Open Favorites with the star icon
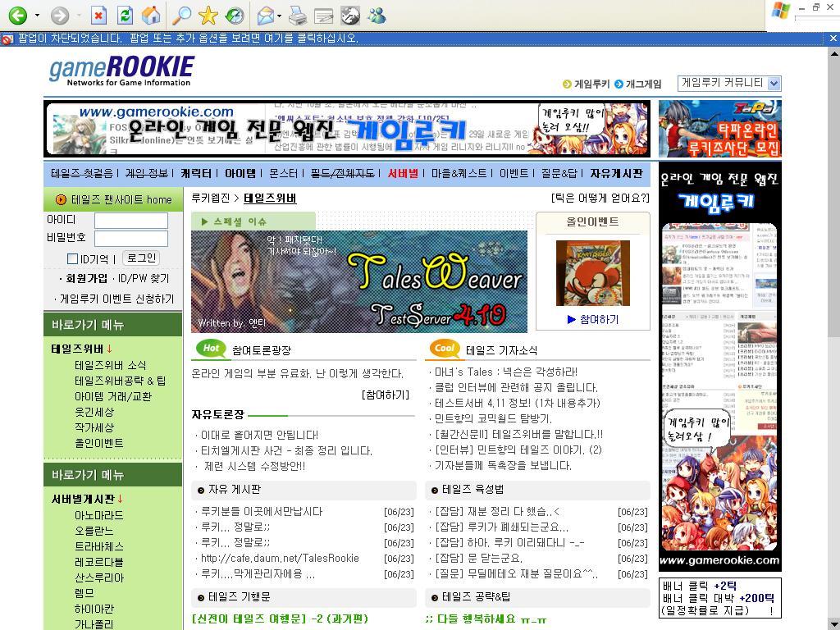Image resolution: width=840 pixels, height=630 pixels. (208, 16)
